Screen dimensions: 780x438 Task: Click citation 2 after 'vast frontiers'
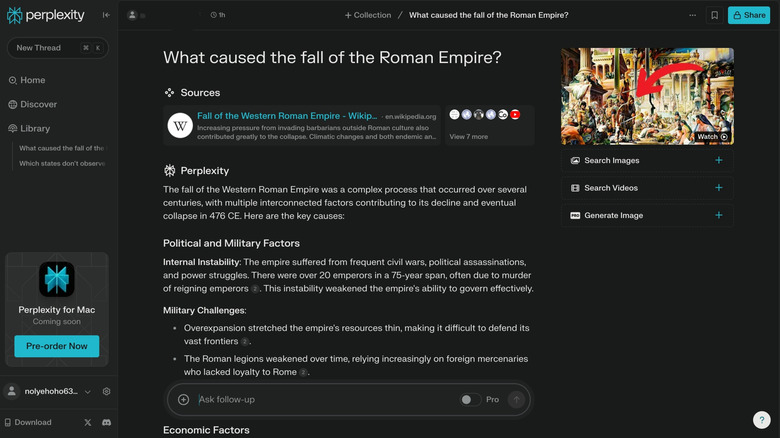(x=244, y=341)
